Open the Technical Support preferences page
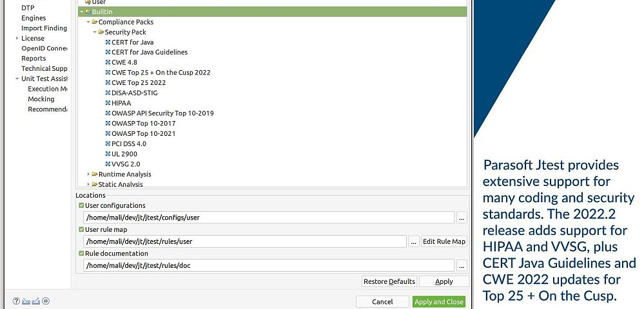 click(44, 68)
